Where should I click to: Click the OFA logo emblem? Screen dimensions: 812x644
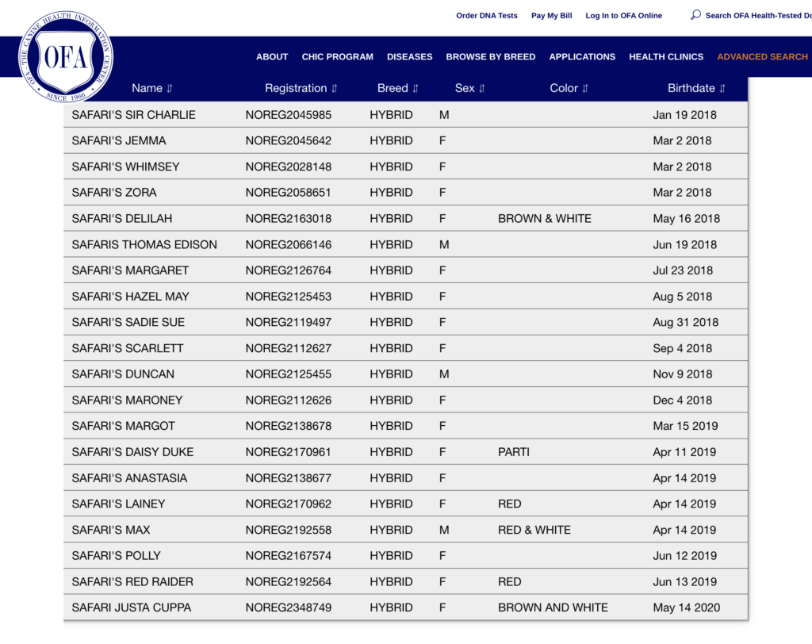click(66, 56)
